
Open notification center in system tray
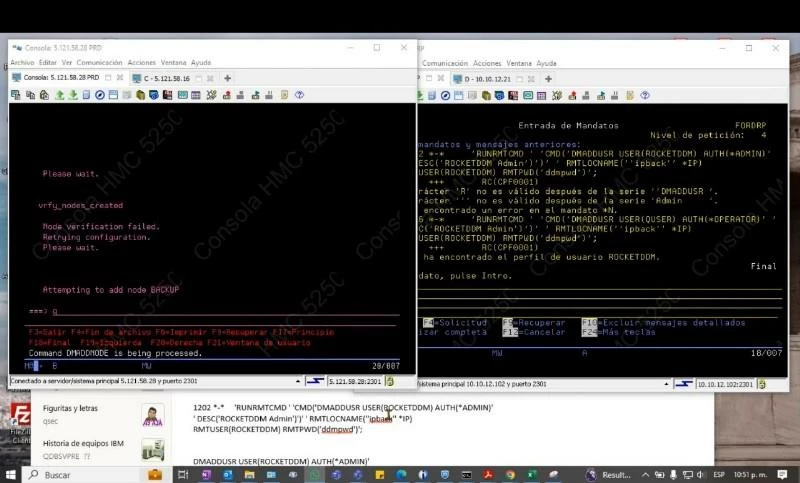point(783,475)
